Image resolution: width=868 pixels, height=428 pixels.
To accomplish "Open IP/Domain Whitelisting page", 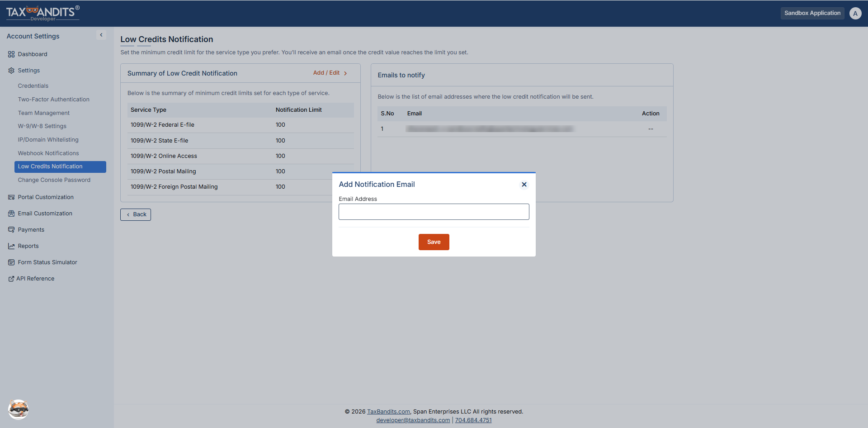I will (48, 140).
